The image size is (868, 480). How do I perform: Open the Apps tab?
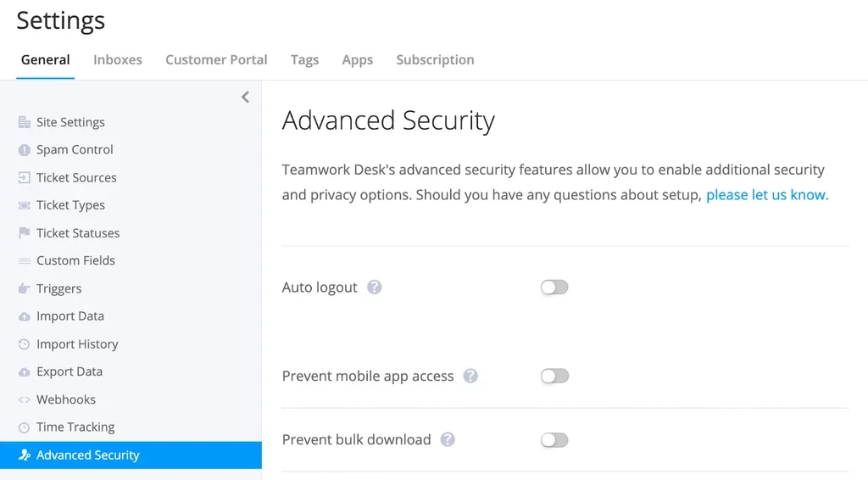click(358, 60)
